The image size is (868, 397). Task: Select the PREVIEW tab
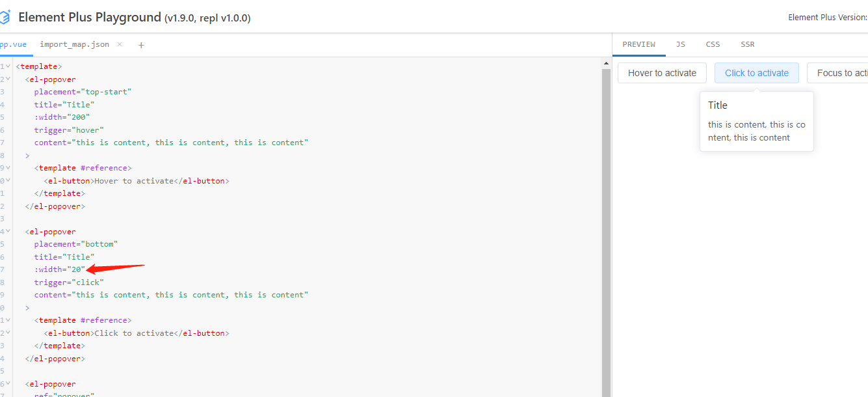[x=639, y=44]
